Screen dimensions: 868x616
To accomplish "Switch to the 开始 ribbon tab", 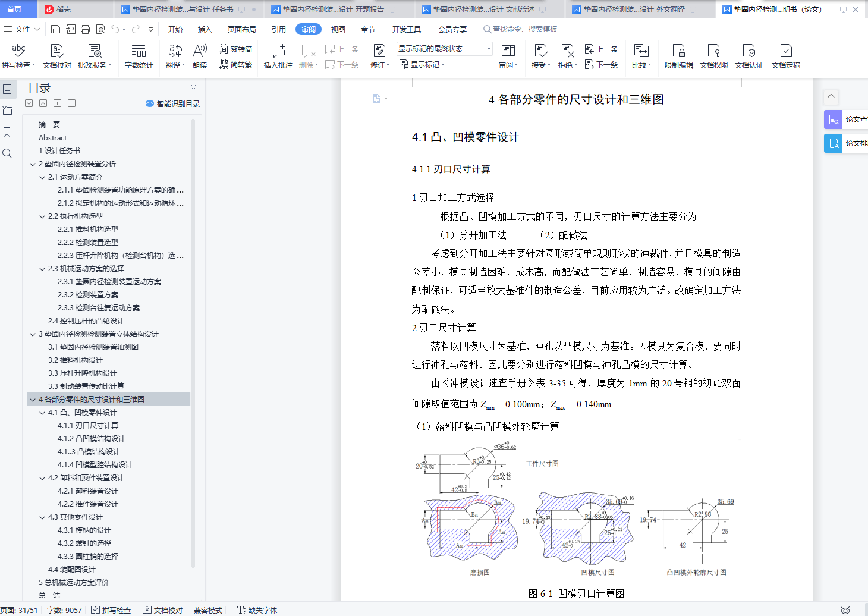I will pyautogui.click(x=175, y=29).
